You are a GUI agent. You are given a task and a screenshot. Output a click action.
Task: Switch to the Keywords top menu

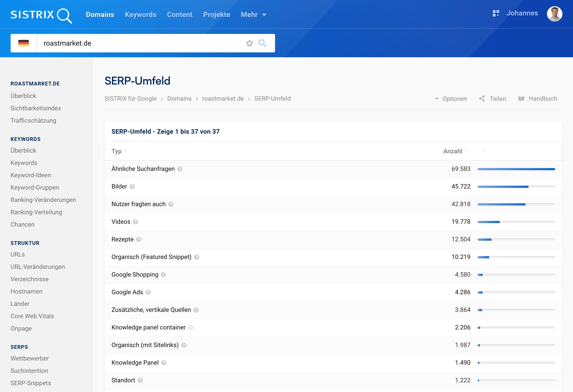click(x=141, y=15)
